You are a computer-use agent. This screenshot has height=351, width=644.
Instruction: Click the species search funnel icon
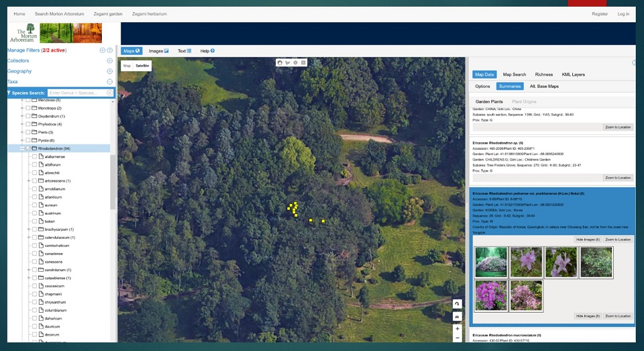point(9,93)
